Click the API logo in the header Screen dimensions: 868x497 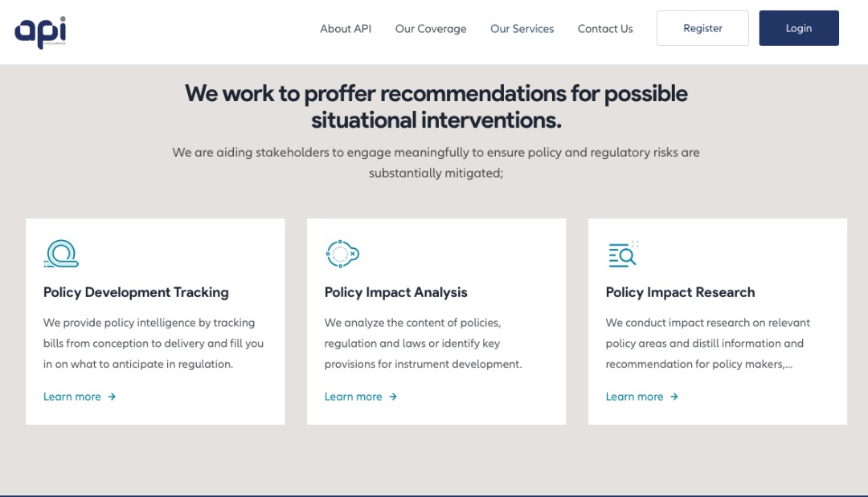point(40,31)
